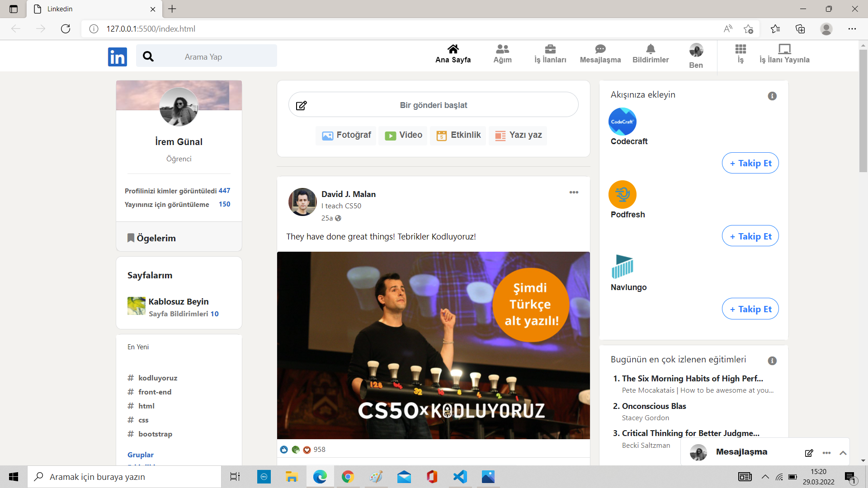Like David J. Malan's post reaction
The image size is (868, 488).
tap(284, 449)
